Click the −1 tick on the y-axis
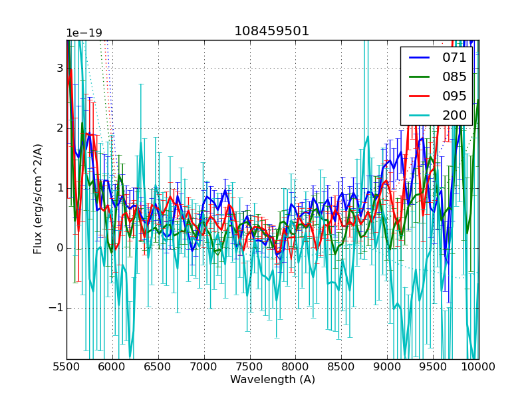The image size is (532, 399). coord(56,308)
